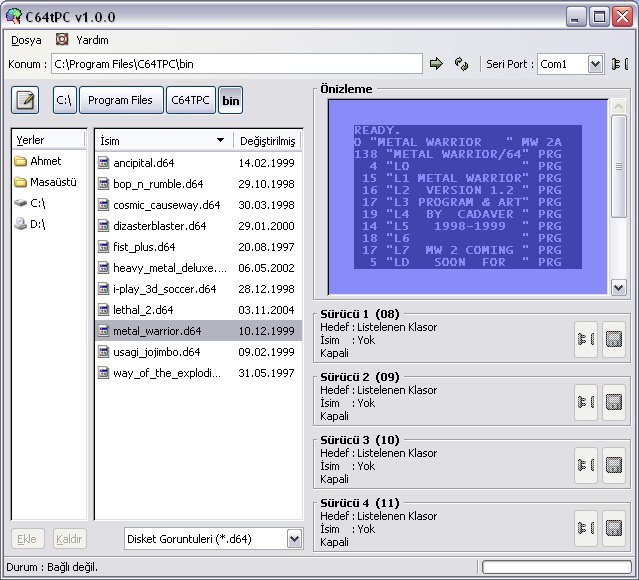Select the lethal_2.d64 file
639x580 pixels.
click(143, 310)
